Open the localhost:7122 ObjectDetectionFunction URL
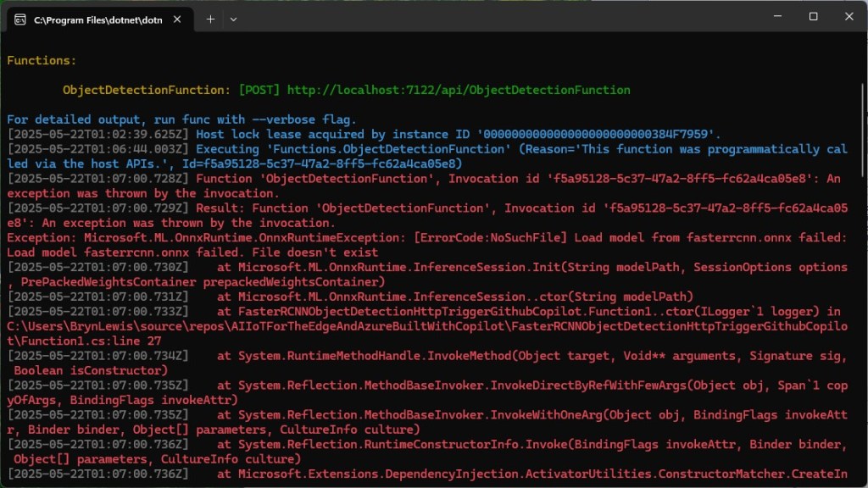The width and height of the screenshot is (868, 488). click(459, 90)
